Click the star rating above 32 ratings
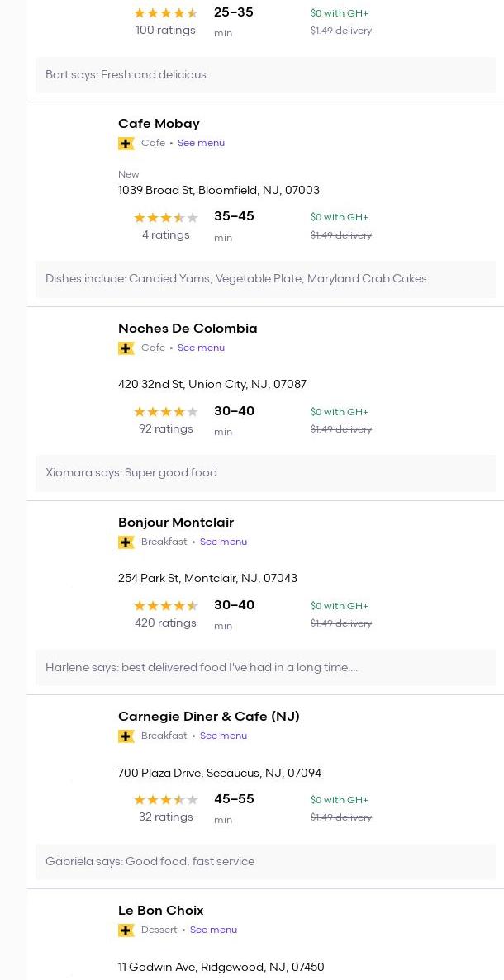This screenshot has width=504, height=980. (166, 800)
